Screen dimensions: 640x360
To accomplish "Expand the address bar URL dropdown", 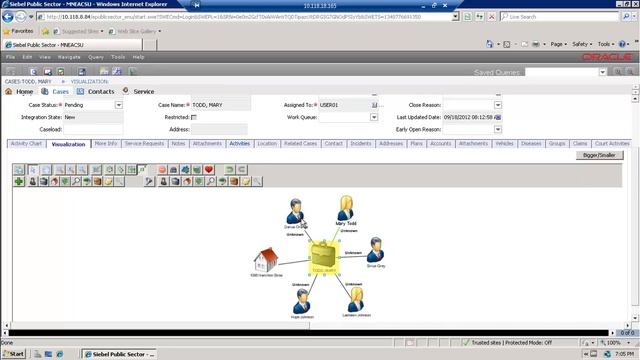I will coord(456,17).
